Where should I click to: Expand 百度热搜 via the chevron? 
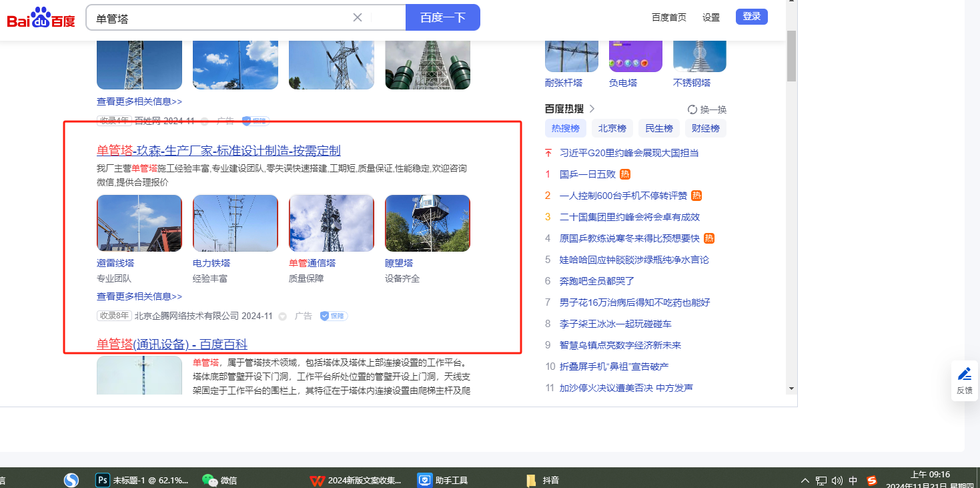pyautogui.click(x=592, y=109)
